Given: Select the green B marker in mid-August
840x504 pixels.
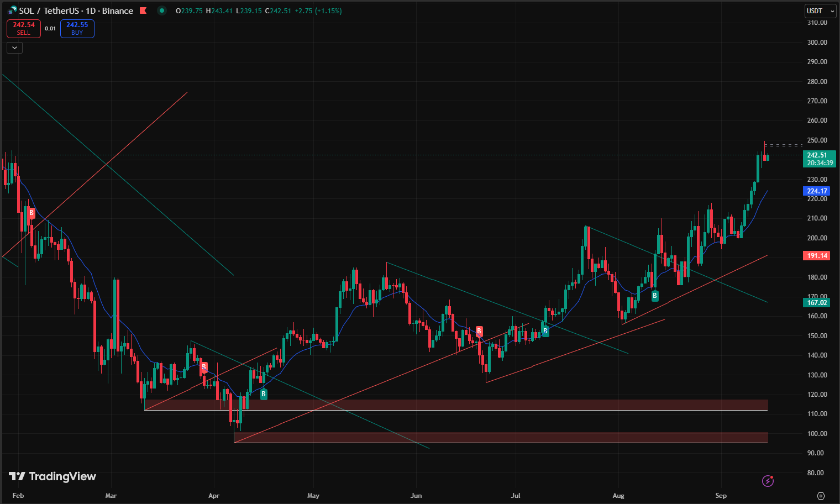Looking at the screenshot, I should click(x=655, y=296).
